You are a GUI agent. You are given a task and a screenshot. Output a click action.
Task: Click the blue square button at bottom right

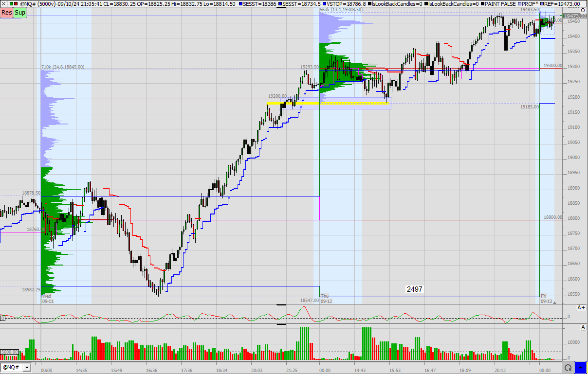[580, 368]
